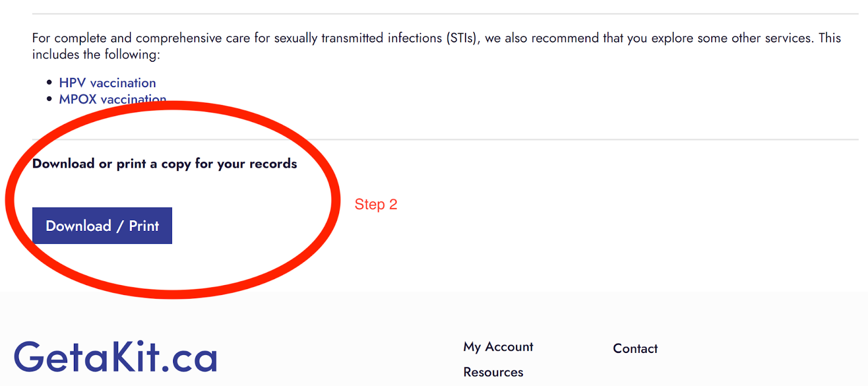The width and height of the screenshot is (868, 386).
Task: Click the bullet before MPOX vaccination
Action: tap(49, 99)
